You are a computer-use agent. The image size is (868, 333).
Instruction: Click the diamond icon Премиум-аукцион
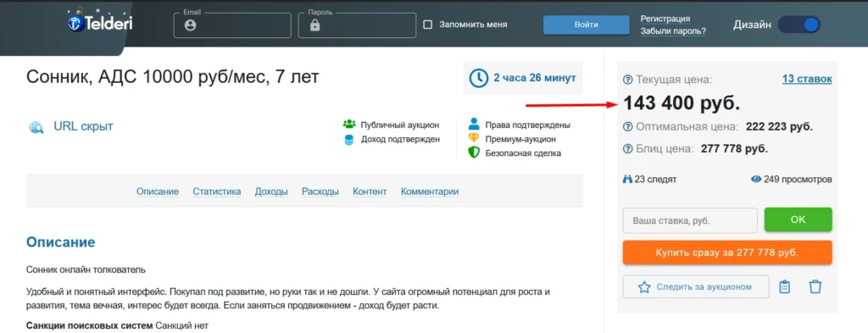tap(473, 138)
